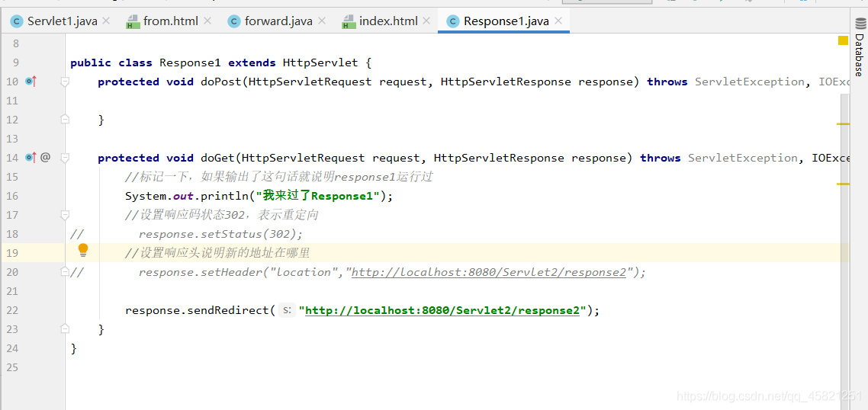Close the index.html tab
868x410 pixels.
tap(426, 21)
